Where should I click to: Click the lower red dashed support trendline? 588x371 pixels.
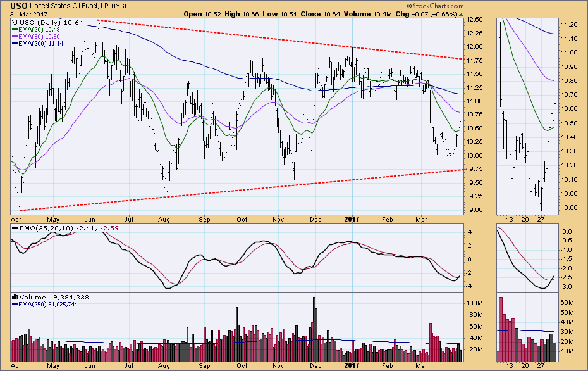pos(242,190)
